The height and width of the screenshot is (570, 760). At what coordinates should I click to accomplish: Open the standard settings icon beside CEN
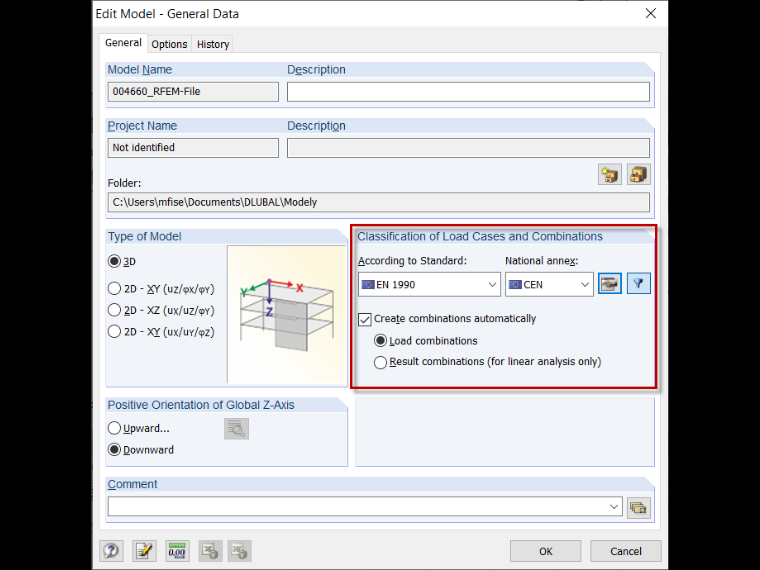(x=610, y=284)
